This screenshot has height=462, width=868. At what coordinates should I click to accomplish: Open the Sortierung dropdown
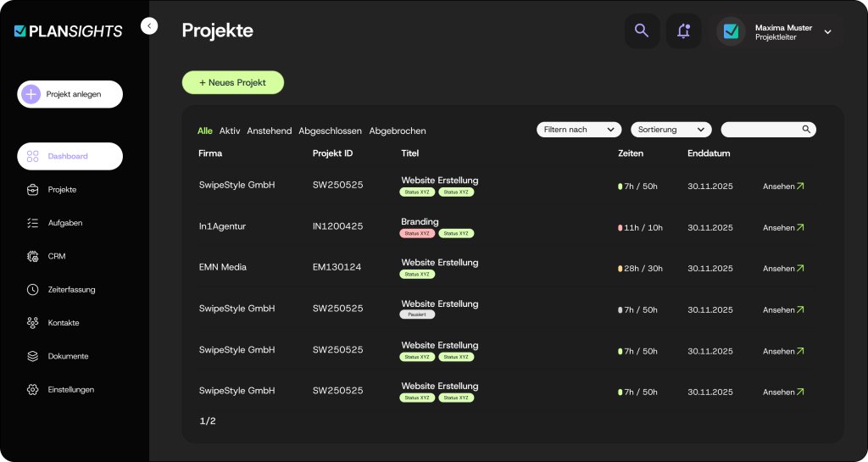(x=670, y=130)
